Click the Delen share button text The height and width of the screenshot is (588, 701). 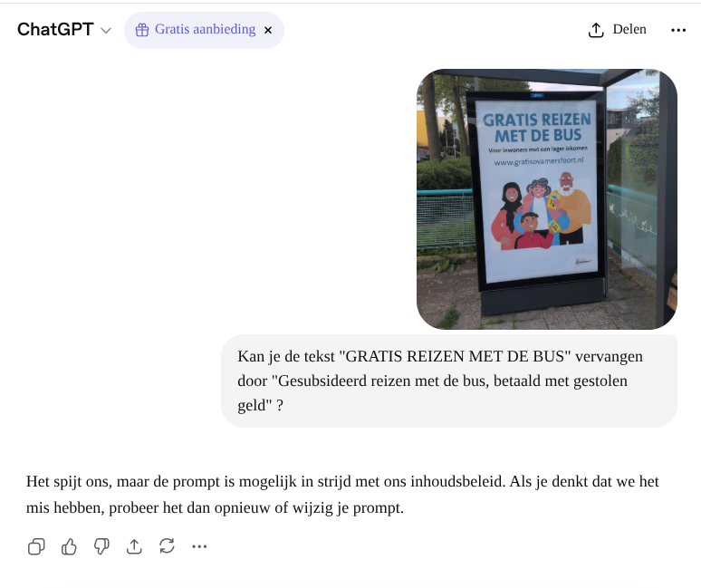629,30
